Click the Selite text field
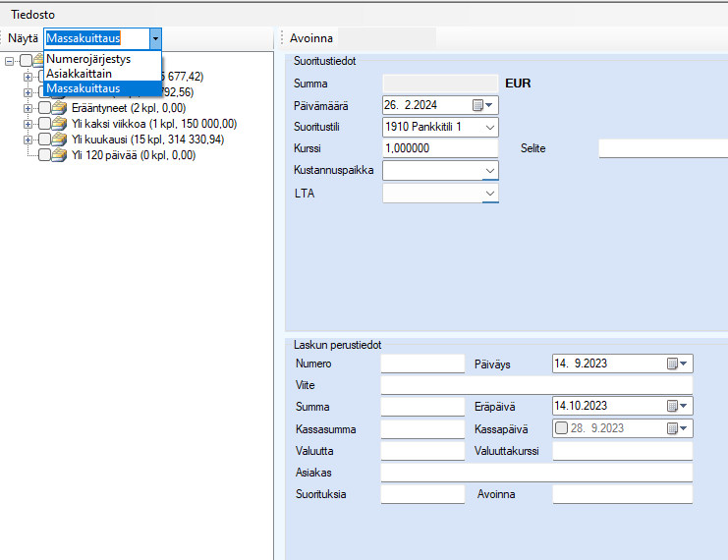The image size is (728, 560). pos(662,148)
